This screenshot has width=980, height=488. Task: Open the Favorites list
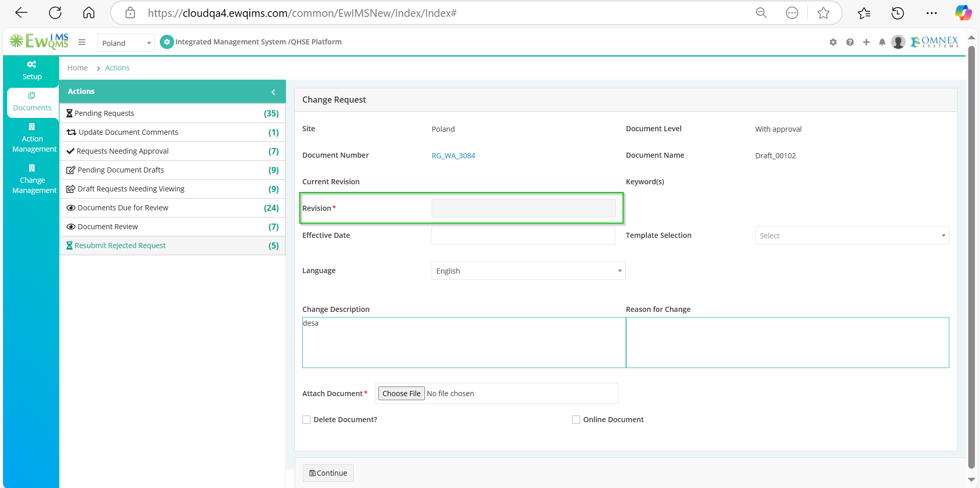pos(864,13)
